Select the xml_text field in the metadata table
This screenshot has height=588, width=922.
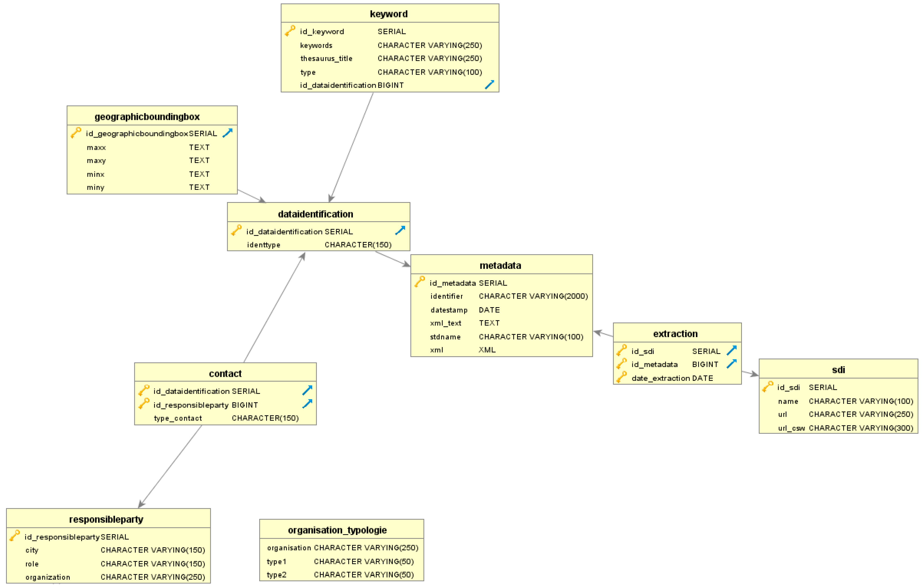[445, 323]
